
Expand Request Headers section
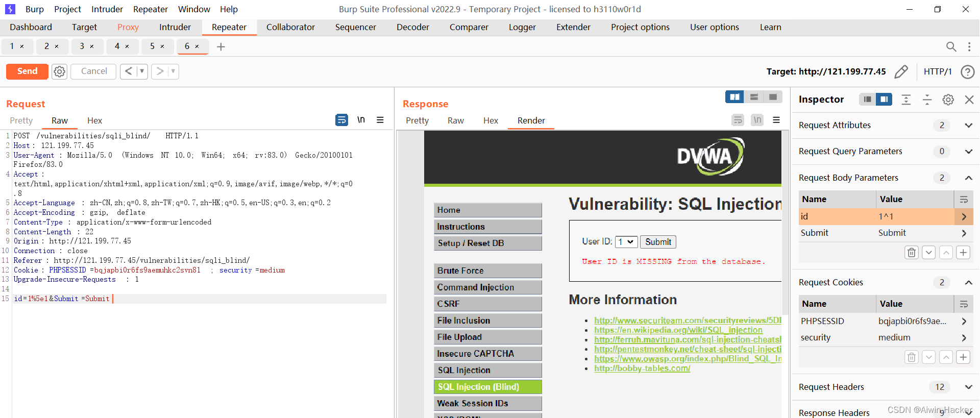click(x=968, y=387)
